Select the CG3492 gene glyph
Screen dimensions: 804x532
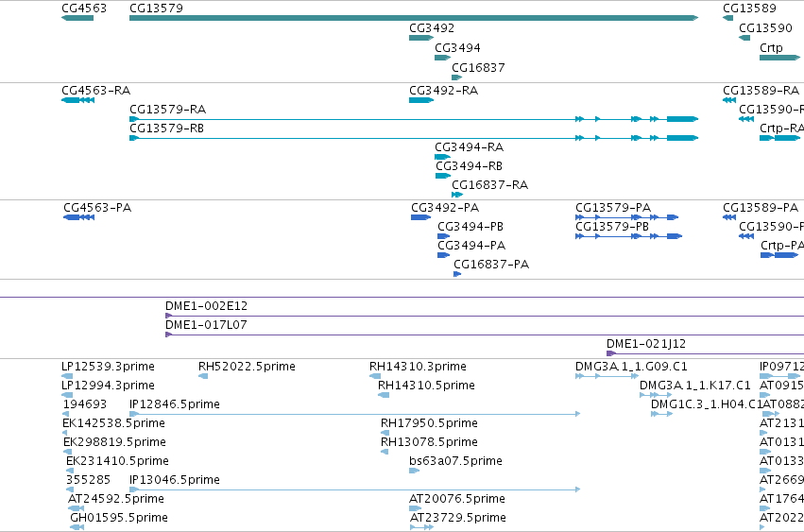click(x=421, y=38)
